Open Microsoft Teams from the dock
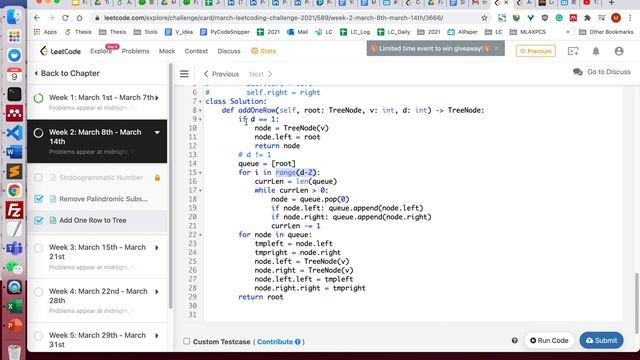640x360 pixels. point(14,249)
